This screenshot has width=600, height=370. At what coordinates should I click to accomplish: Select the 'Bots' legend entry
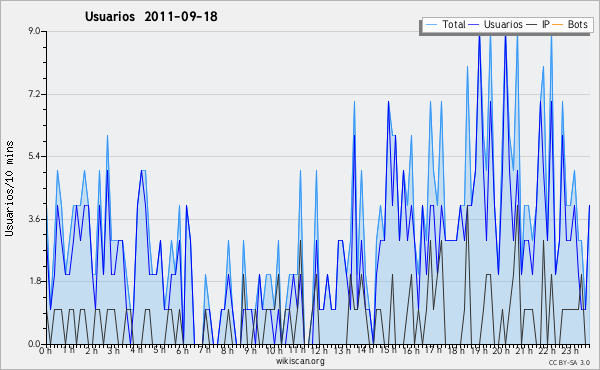(577, 24)
